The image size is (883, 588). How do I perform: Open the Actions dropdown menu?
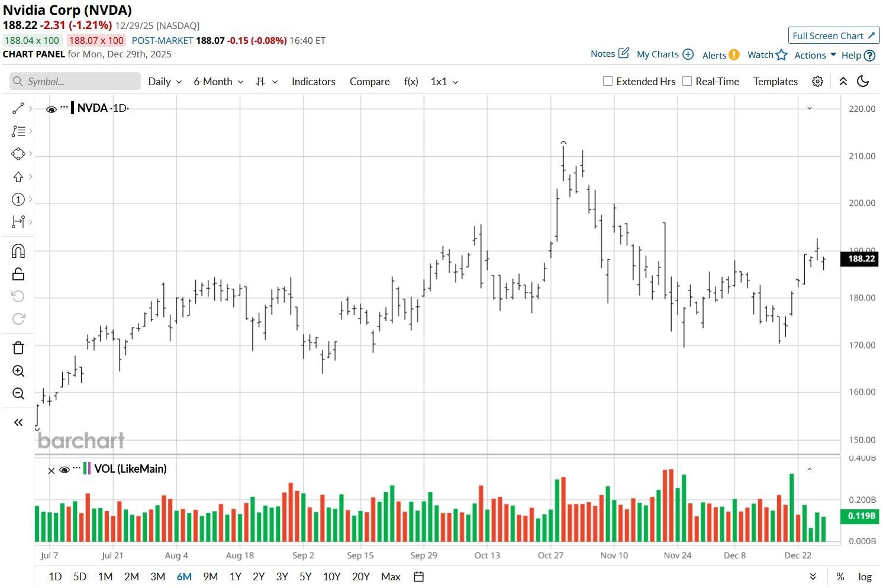(815, 55)
